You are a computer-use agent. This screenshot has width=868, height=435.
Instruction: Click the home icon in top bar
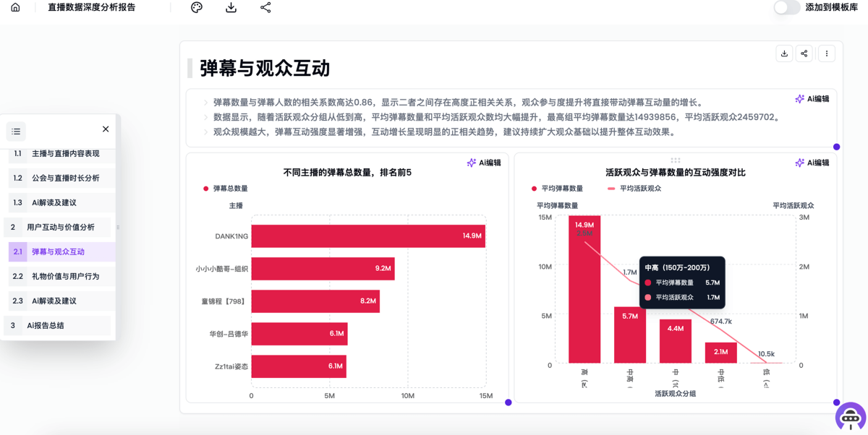pos(15,7)
